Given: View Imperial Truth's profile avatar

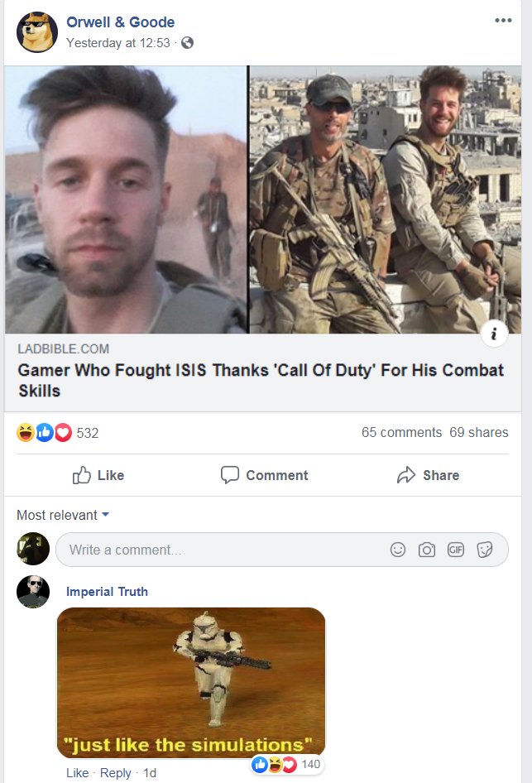Looking at the screenshot, I should pos(33,592).
